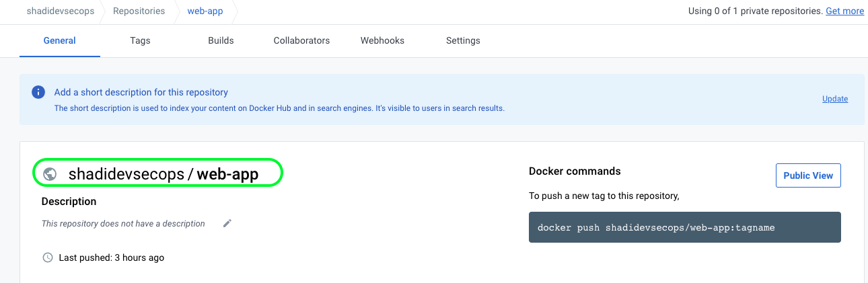
Task: Open the Builds tab
Action: click(x=221, y=40)
